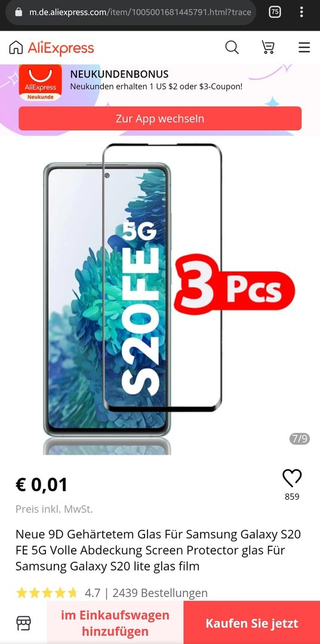Tap the lock icon in address bar
Image resolution: width=320 pixels, height=644 pixels.
(x=18, y=12)
